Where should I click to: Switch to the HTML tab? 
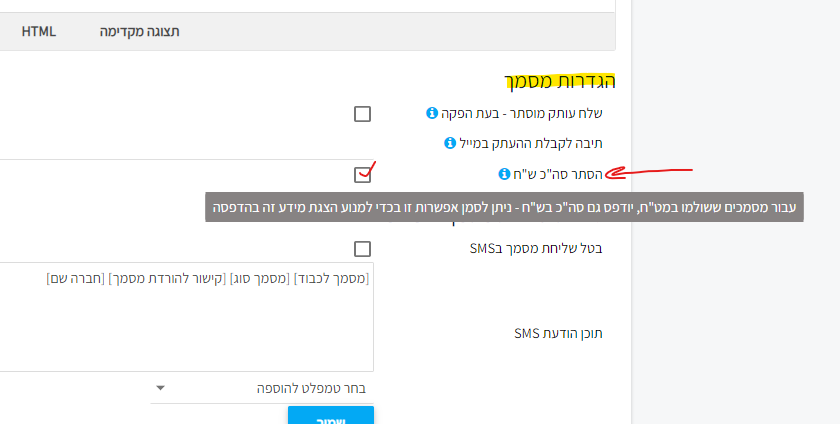[39, 32]
